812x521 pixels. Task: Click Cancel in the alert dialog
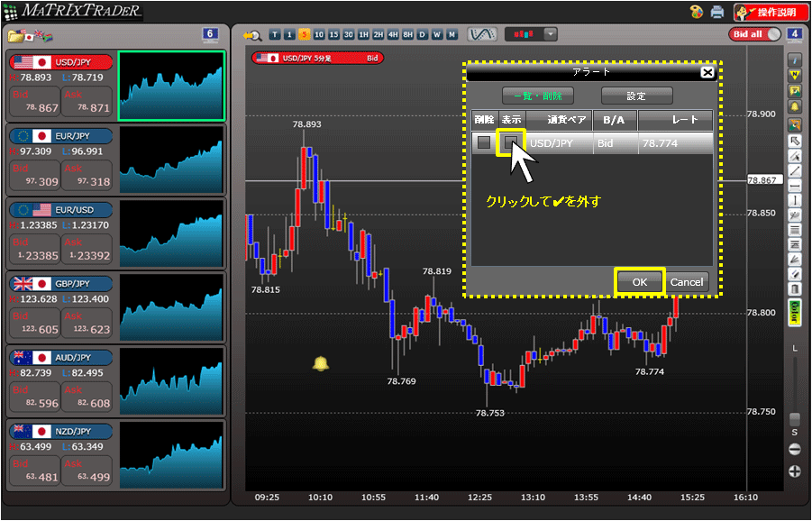click(687, 282)
